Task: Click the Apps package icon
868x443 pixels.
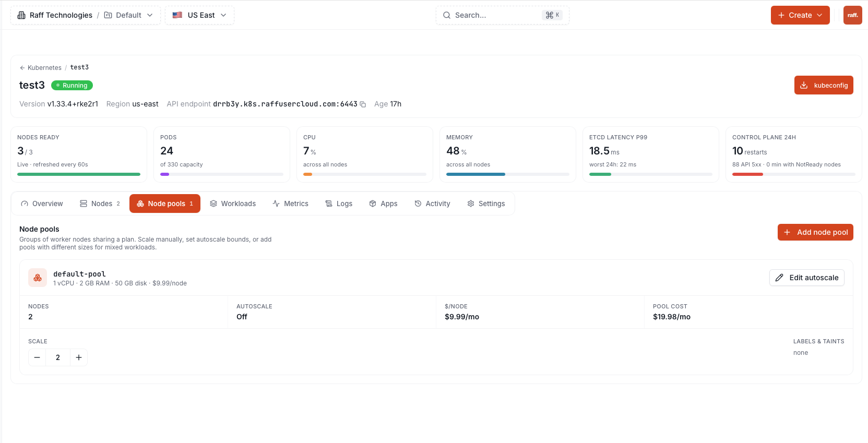Action: coord(373,203)
